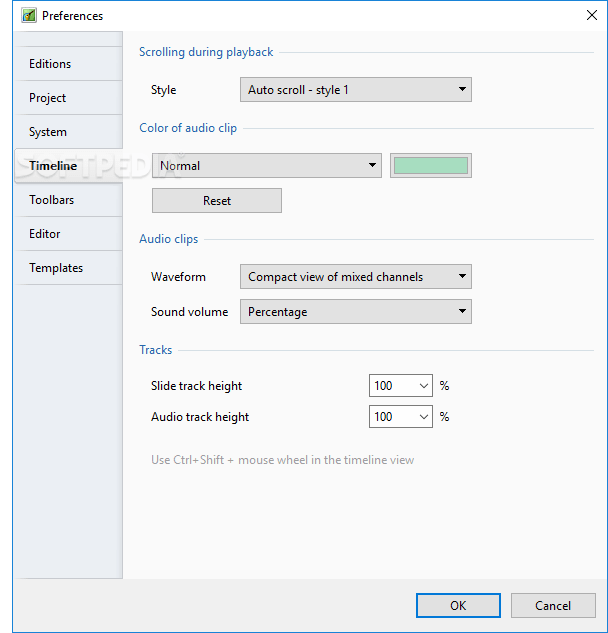Click the 'Audio clips' section heading

pos(168,239)
